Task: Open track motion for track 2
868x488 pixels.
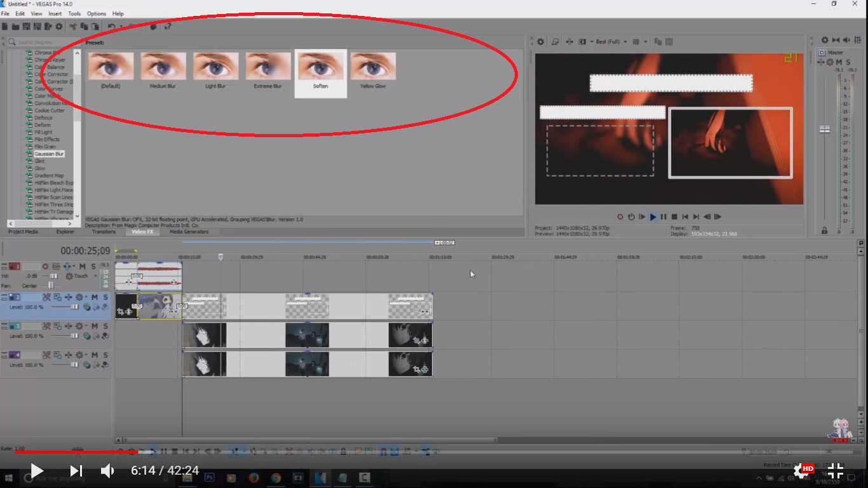Action: point(57,297)
